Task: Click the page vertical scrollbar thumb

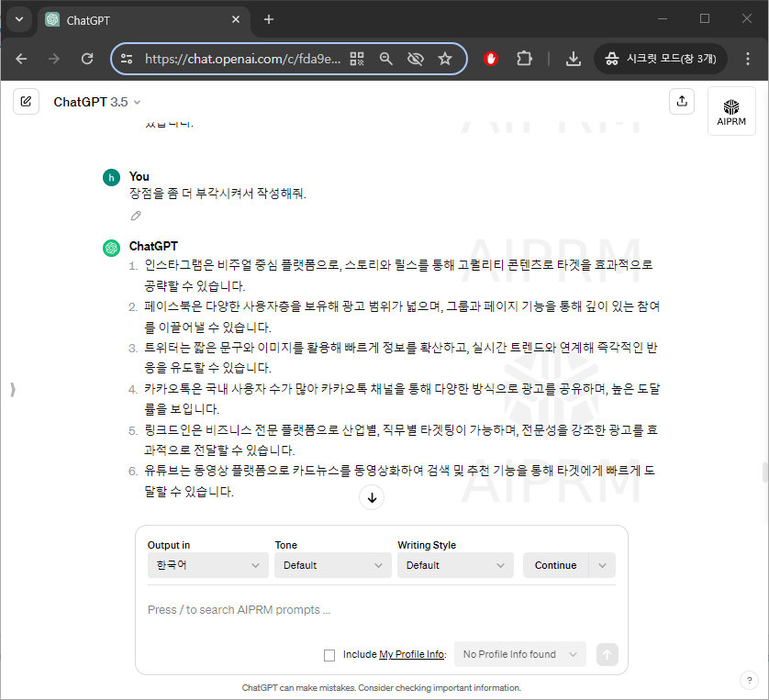Action: (765, 472)
